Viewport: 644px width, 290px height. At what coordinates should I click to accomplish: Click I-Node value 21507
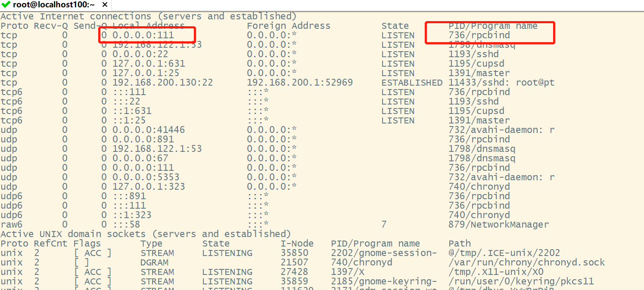tap(295, 262)
